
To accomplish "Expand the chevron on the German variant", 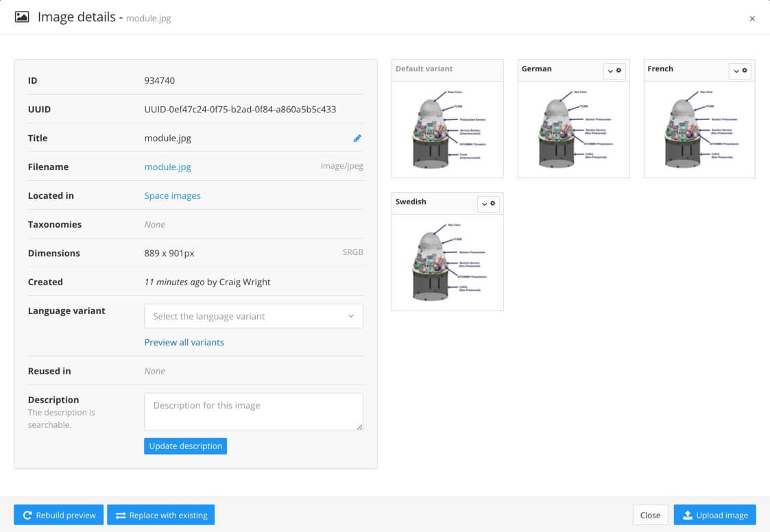I will [x=610, y=71].
